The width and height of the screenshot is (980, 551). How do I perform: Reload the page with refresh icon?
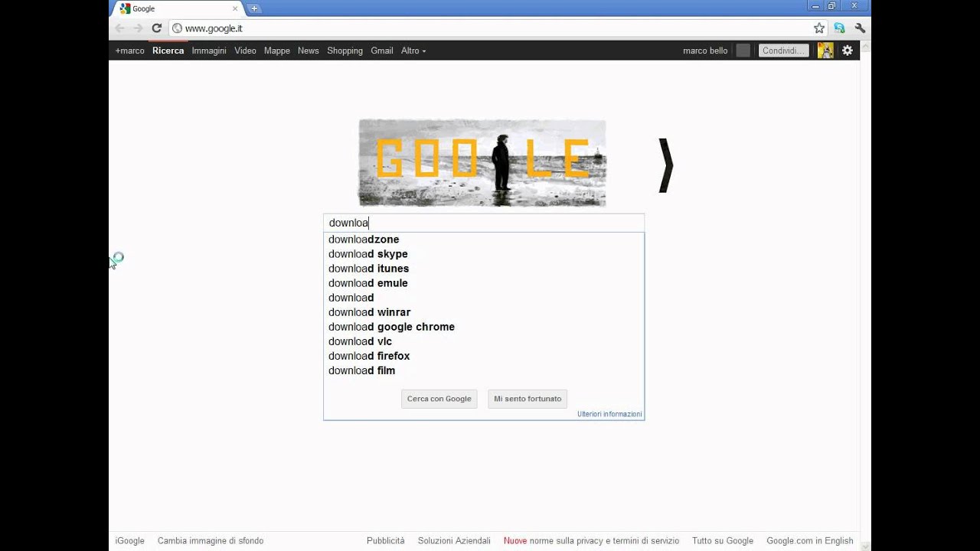click(x=157, y=28)
